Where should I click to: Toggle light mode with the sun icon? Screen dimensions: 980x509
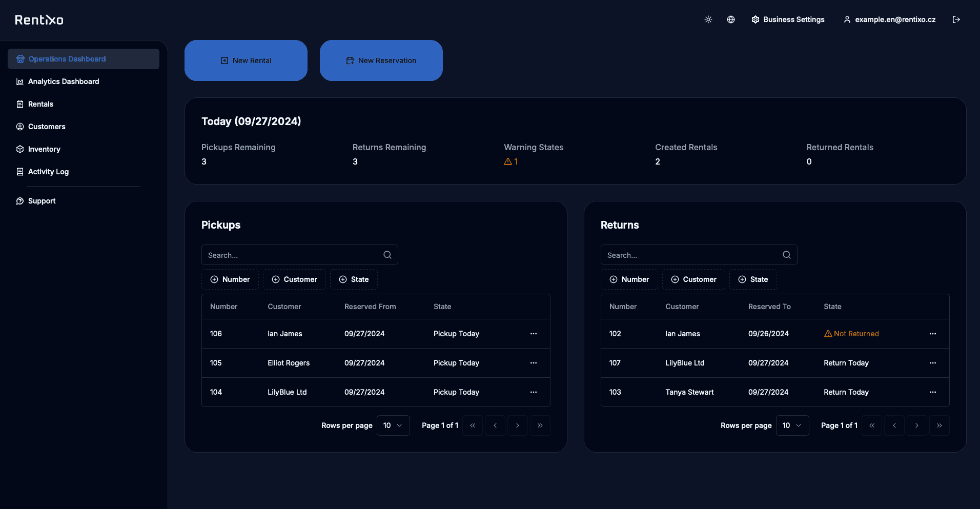(x=708, y=19)
